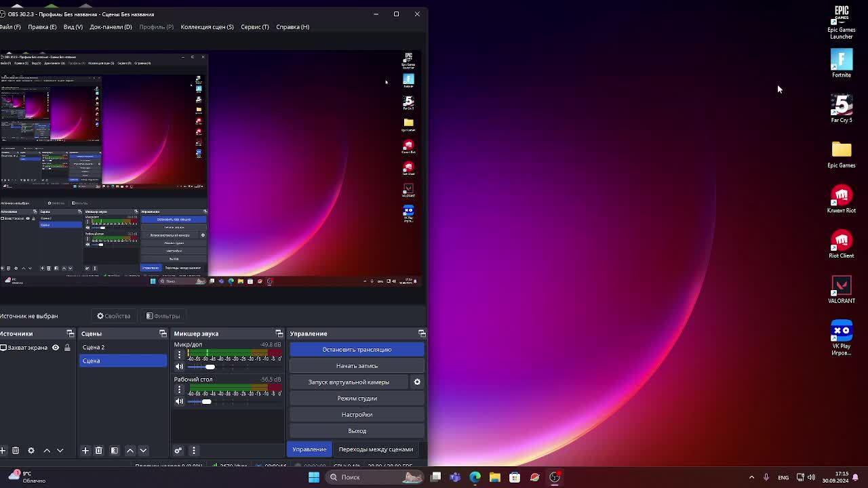Open Microsoft Edge from the taskbar

point(475,477)
